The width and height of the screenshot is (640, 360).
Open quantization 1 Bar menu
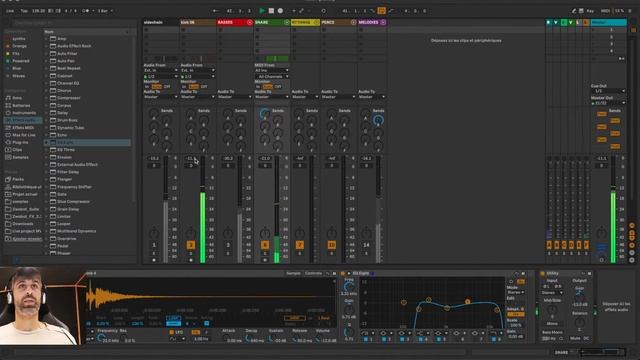(x=105, y=11)
